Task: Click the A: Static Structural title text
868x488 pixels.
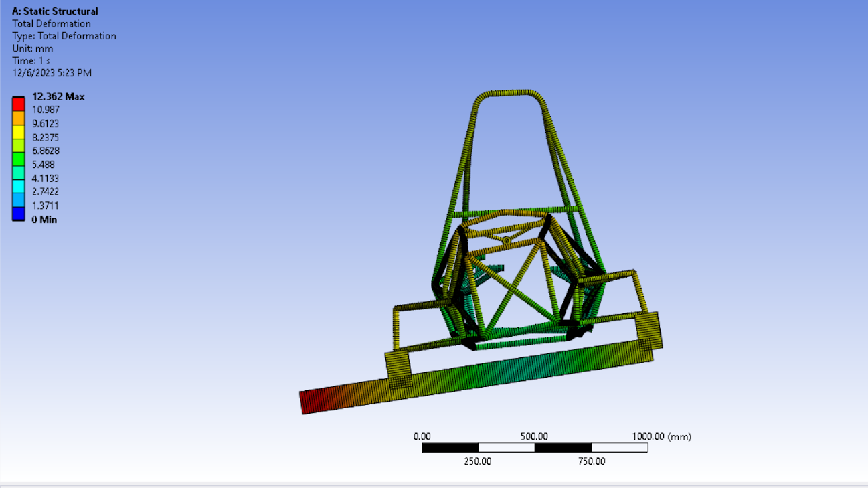Action: click(55, 11)
